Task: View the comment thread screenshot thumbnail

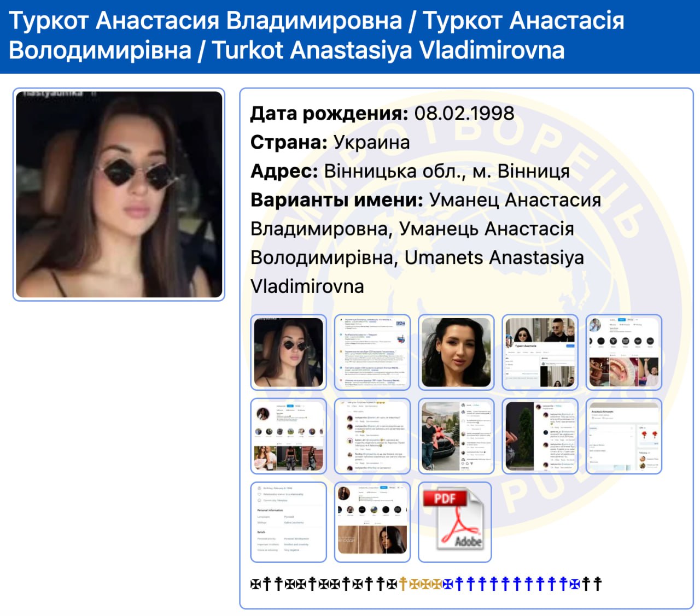Action: coord(372,436)
